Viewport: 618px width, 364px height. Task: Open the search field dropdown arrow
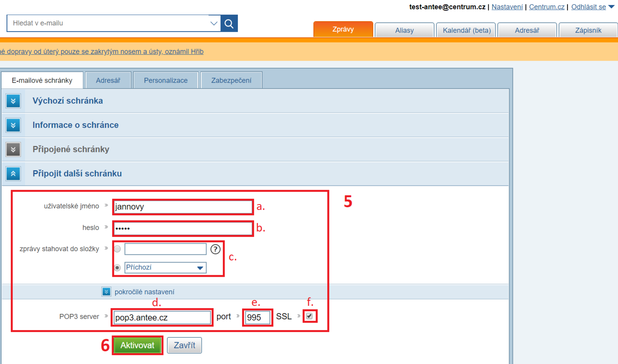click(x=214, y=24)
